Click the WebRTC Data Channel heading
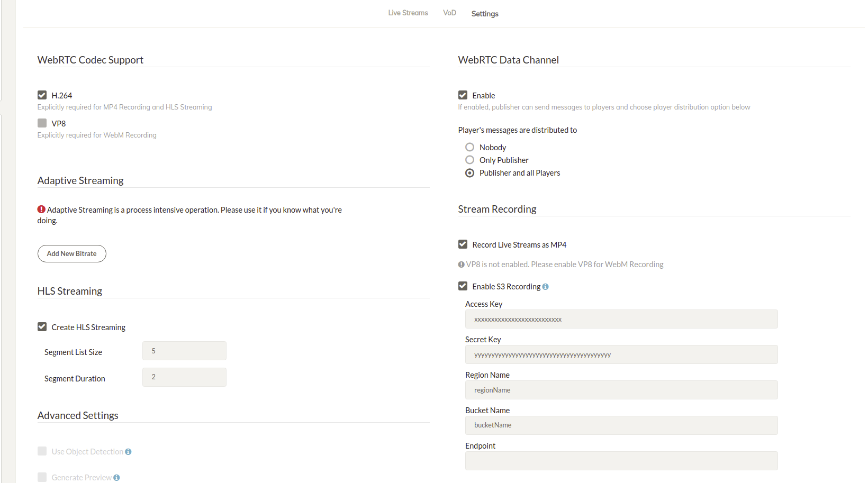The image size is (868, 483). pos(508,60)
